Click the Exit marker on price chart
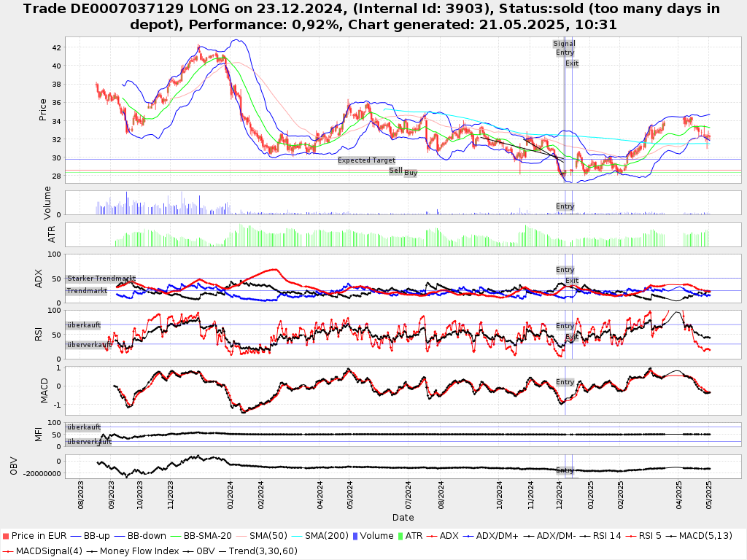The width and height of the screenshot is (747, 560). (572, 63)
